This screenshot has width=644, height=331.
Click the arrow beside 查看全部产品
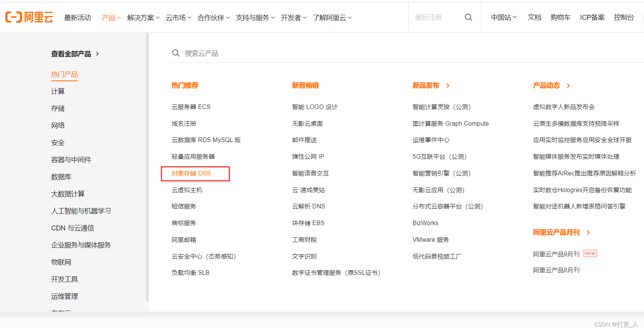tap(98, 54)
